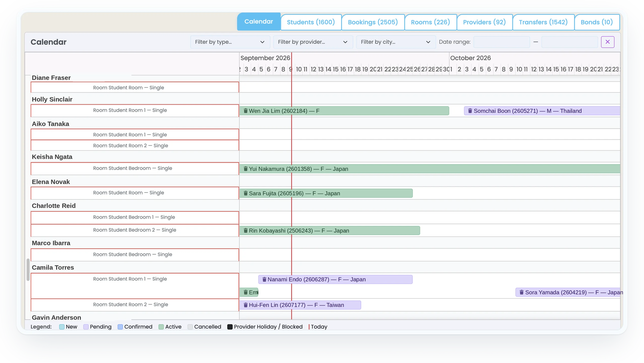Click Camila Torres's Room Student Room 2 row

point(135,305)
